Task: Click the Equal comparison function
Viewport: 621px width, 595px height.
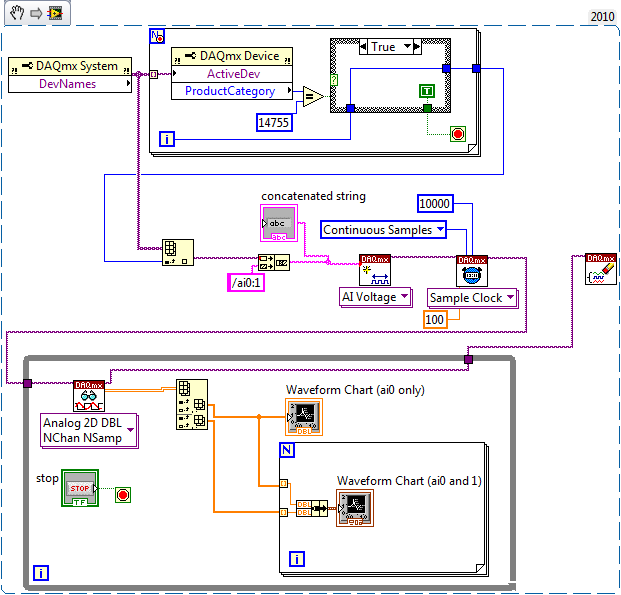Action: (x=313, y=96)
